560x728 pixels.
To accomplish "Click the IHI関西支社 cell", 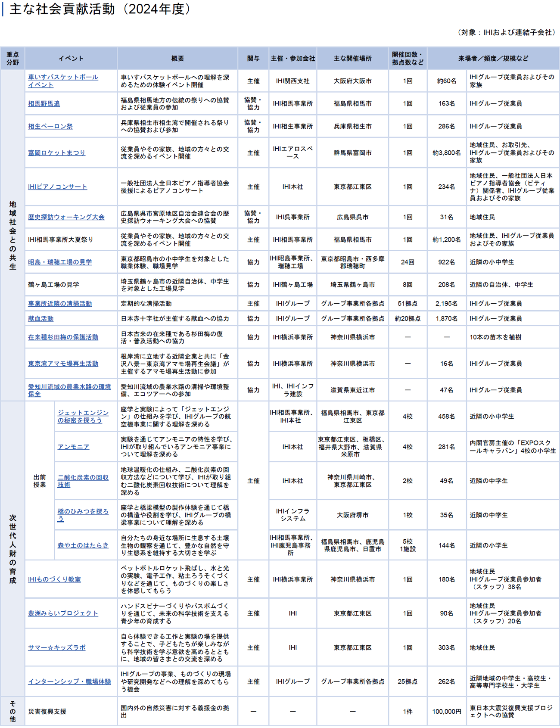I will point(293,81).
